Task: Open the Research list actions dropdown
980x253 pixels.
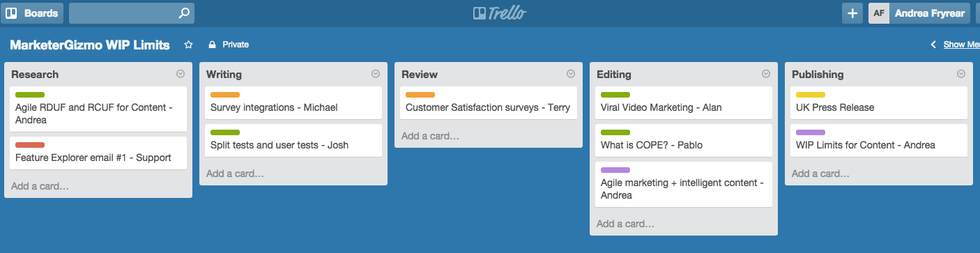Action: click(181, 74)
